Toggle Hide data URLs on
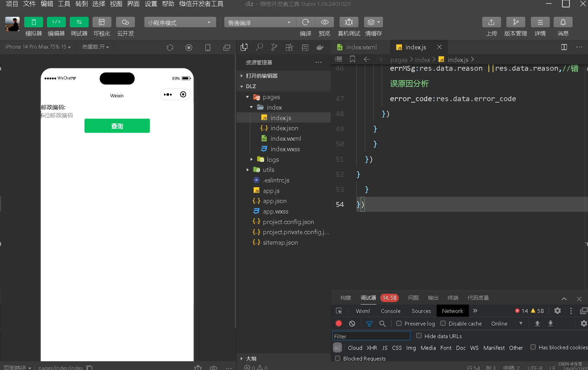Image resolution: width=588 pixels, height=370 pixels. (419, 336)
